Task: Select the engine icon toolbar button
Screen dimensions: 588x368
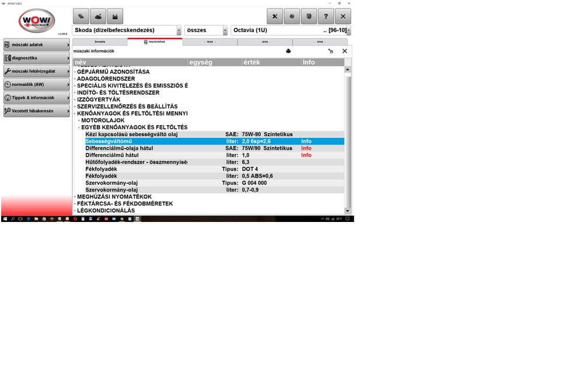Action: 115,16
